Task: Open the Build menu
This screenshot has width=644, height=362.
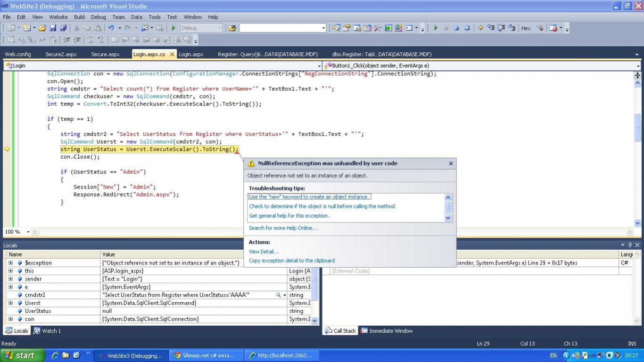Action: tap(79, 17)
